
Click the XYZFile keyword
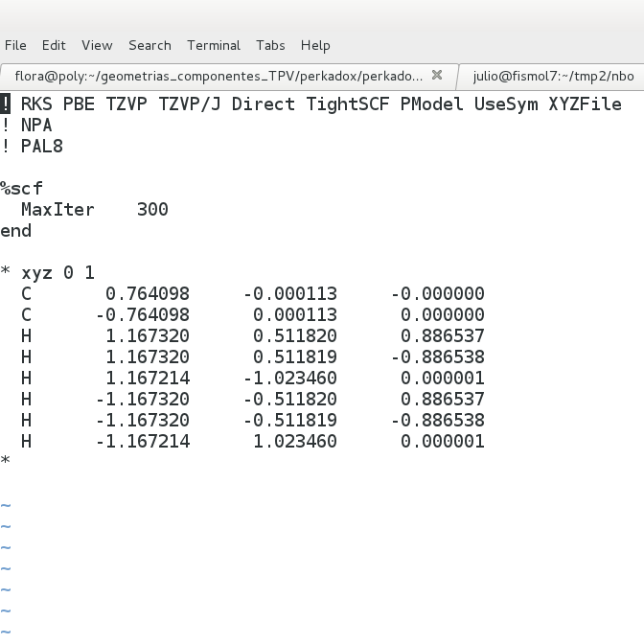585,104
